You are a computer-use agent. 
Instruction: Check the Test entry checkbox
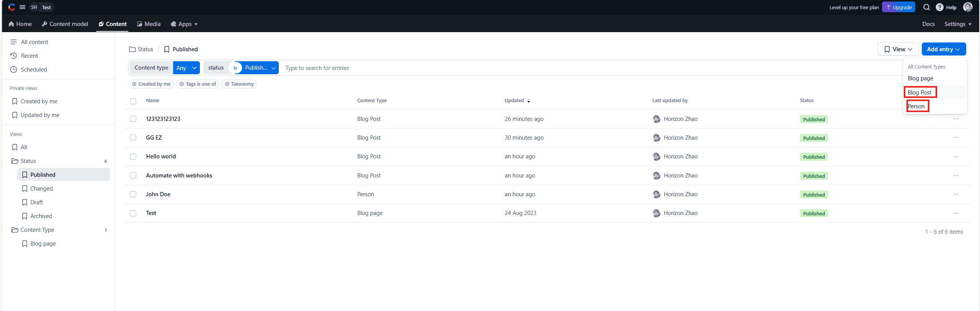click(133, 213)
